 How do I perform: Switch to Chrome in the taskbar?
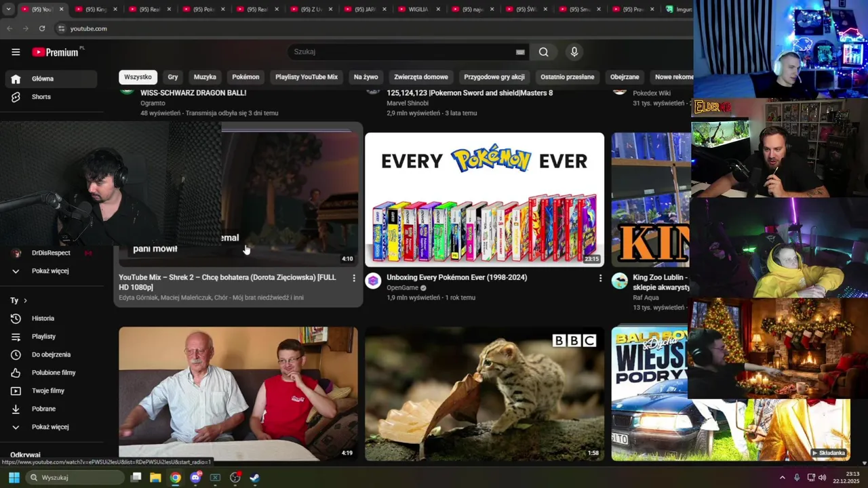coord(176,478)
